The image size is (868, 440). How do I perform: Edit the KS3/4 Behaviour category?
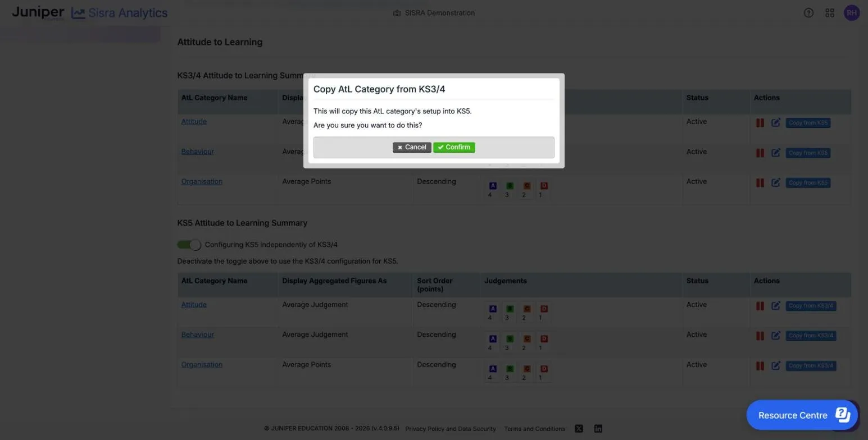[776, 153]
